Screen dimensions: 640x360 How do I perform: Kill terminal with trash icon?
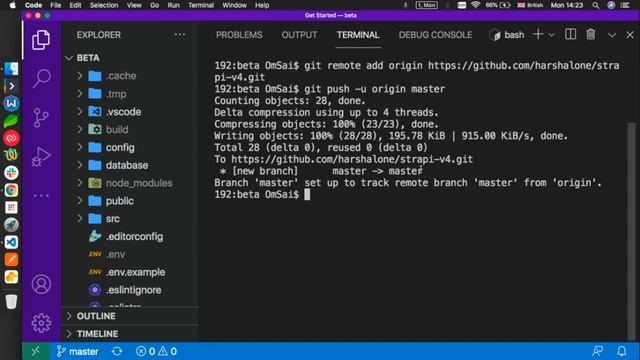pyautogui.click(x=591, y=35)
